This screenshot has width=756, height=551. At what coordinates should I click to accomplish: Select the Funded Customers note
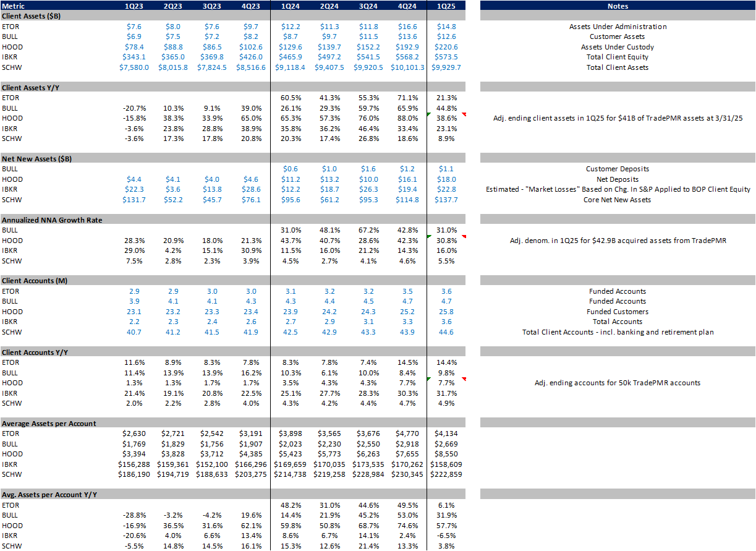click(618, 312)
